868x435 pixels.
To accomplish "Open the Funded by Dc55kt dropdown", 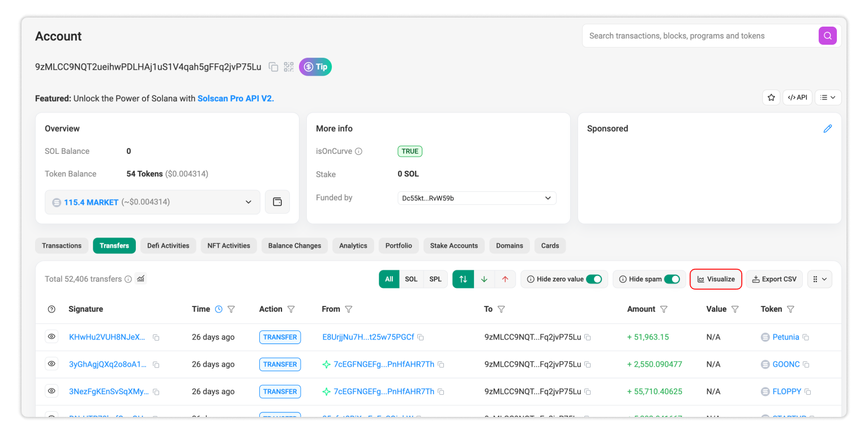I will 547,197.
